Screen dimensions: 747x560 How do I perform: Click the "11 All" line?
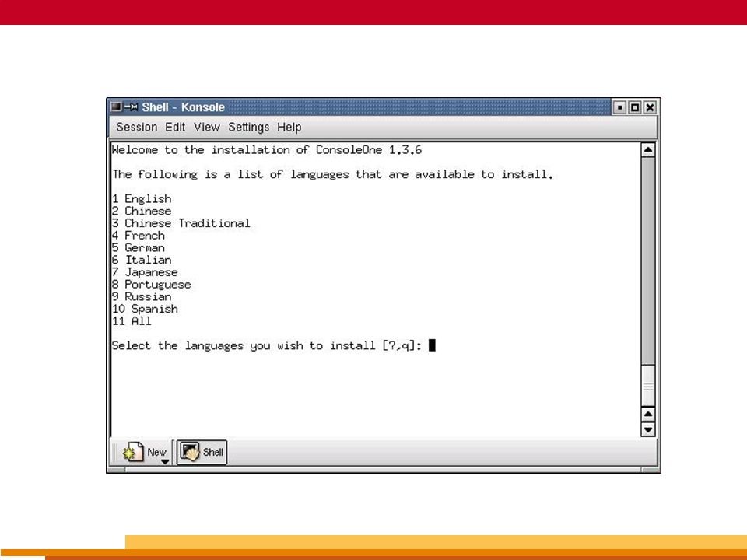[x=132, y=321]
